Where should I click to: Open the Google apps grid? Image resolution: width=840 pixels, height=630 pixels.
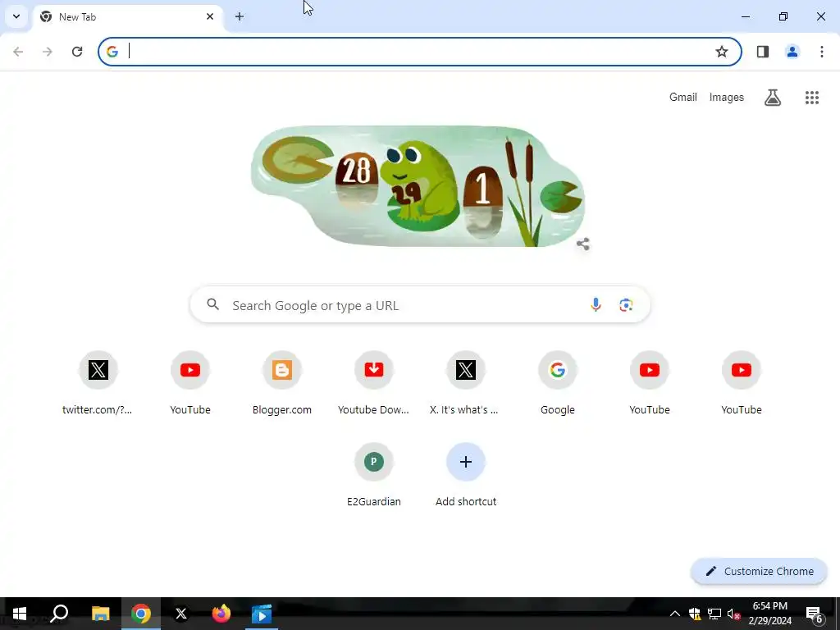click(812, 98)
